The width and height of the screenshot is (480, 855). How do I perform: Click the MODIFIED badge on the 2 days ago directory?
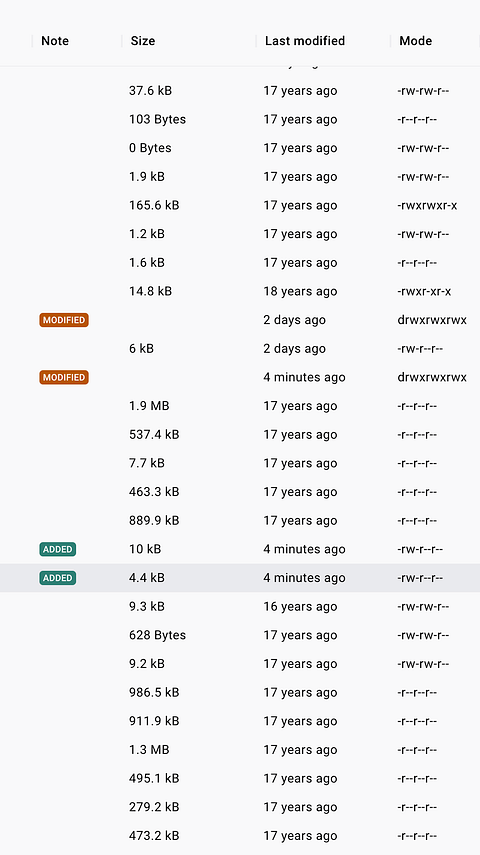pos(64,320)
